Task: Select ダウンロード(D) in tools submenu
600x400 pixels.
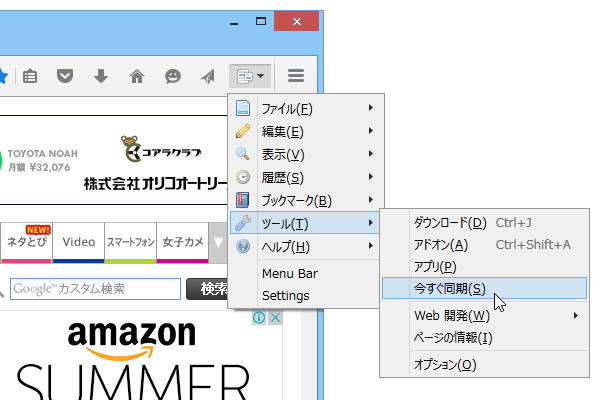Action: tap(484, 222)
